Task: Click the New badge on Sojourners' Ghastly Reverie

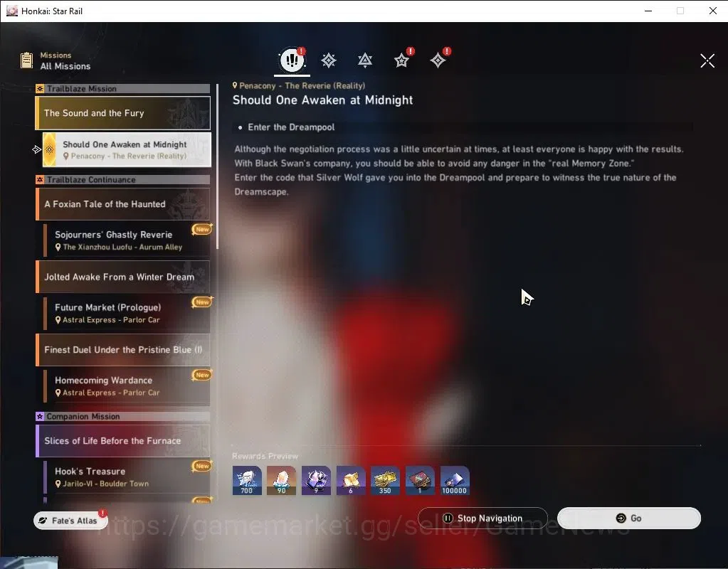Action: tap(202, 229)
